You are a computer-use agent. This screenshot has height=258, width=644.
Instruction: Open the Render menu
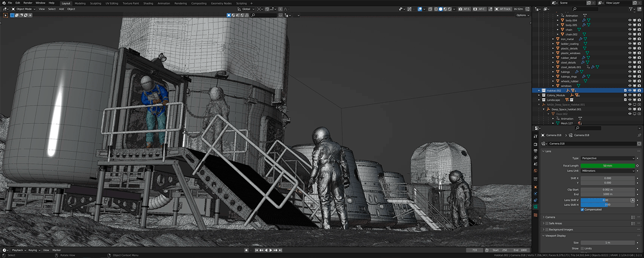tap(28, 3)
